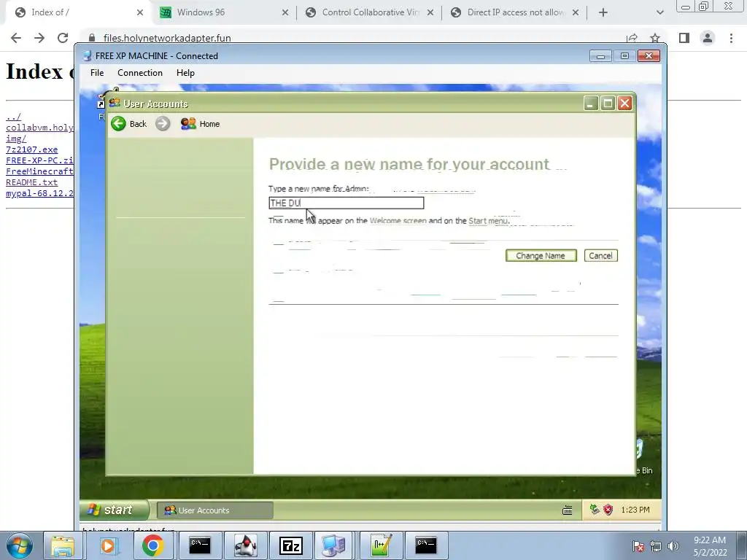
Task: Click the browser back arrow
Action: point(16,38)
